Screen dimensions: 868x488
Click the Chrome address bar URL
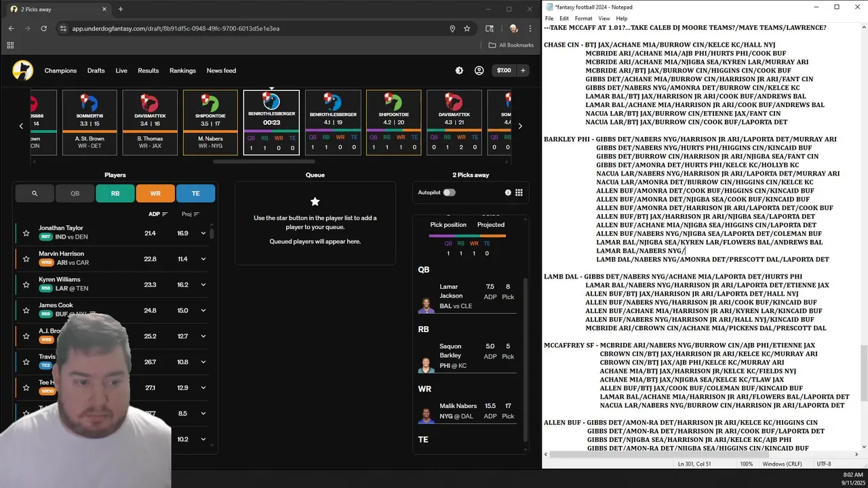coord(176,28)
